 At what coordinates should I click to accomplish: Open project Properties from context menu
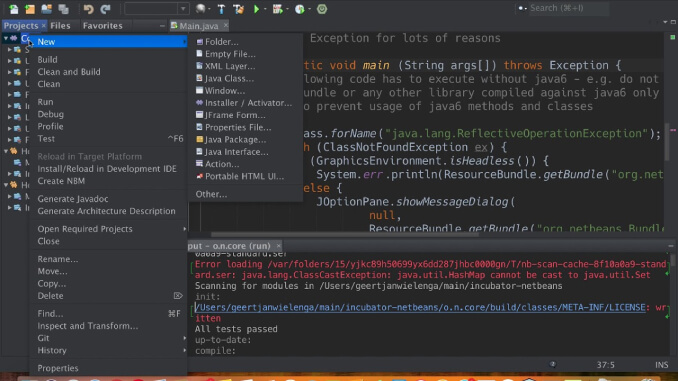coord(108,368)
